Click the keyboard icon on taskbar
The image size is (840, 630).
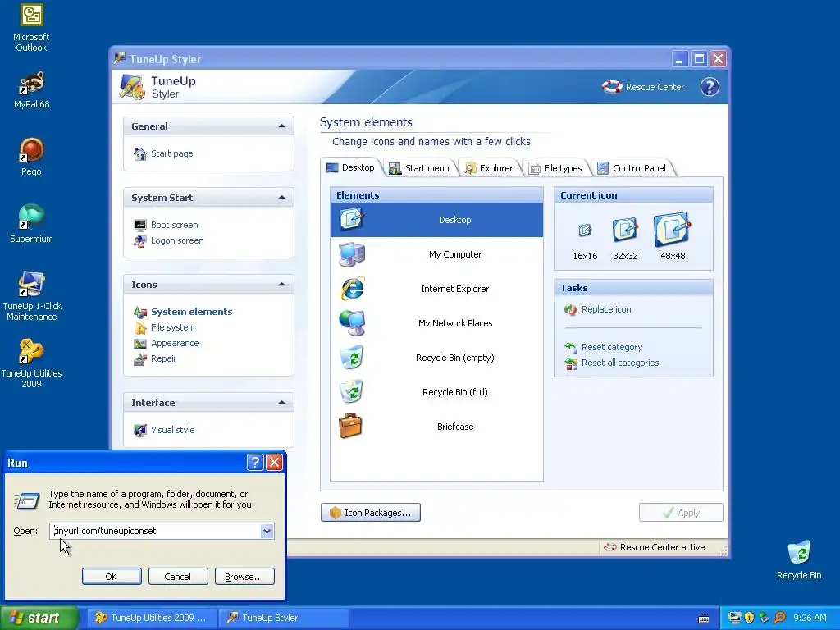pos(704,619)
